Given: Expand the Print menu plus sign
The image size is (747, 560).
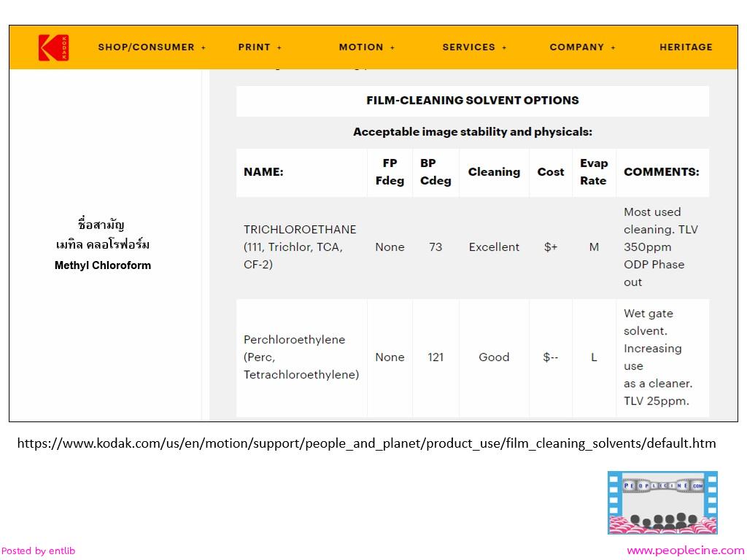Looking at the screenshot, I should 279,47.
